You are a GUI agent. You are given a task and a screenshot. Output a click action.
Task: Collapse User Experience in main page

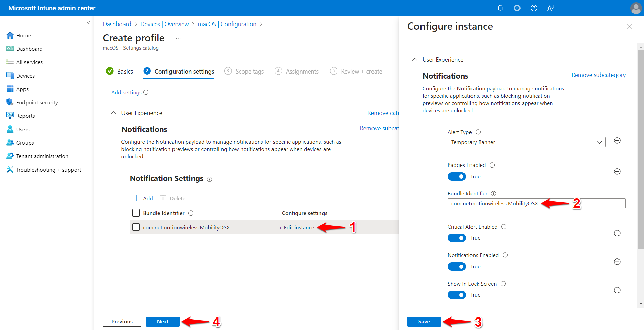[114, 113]
